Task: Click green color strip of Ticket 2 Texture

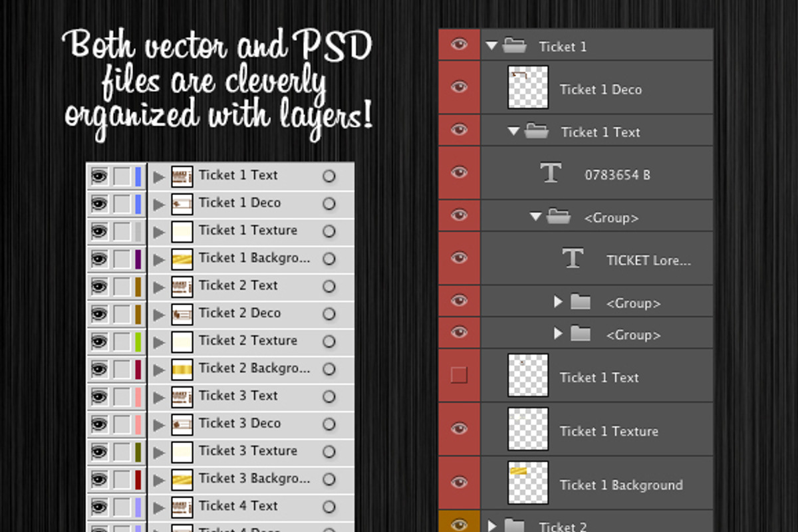Action: pos(138,342)
